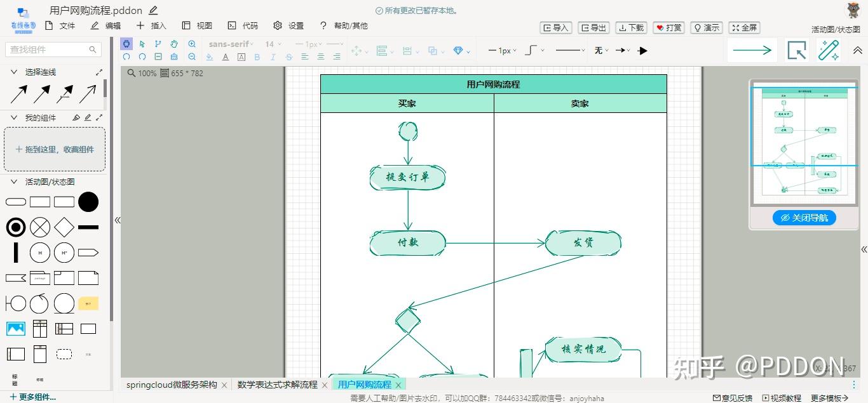Open the font color swatch

pyautogui.click(x=225, y=56)
